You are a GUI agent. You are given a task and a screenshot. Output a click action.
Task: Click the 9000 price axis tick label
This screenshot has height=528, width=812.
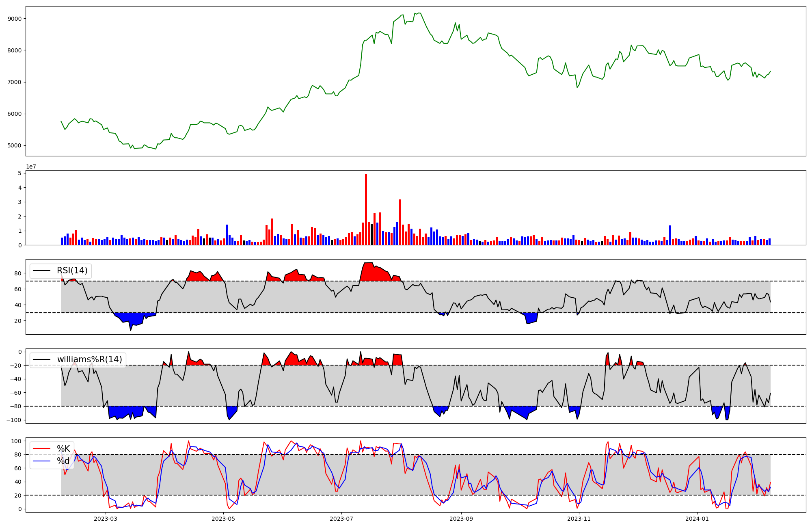[x=15, y=19]
